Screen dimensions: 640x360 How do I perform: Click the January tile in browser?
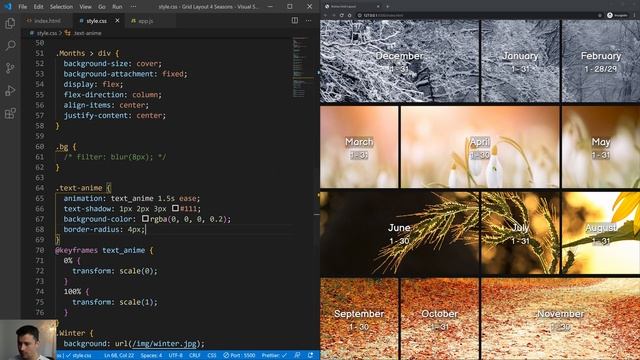(x=520, y=61)
